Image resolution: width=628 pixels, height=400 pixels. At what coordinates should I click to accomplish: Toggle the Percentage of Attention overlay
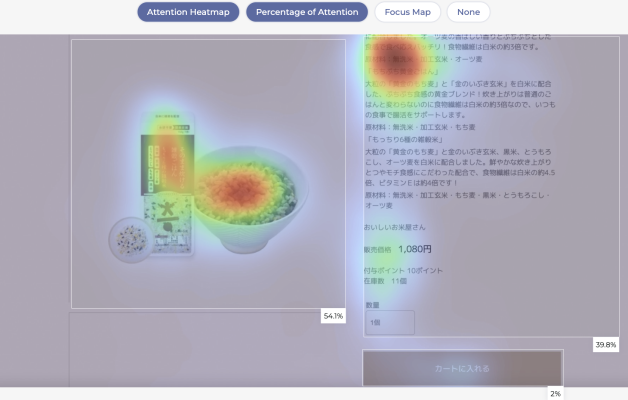(306, 12)
